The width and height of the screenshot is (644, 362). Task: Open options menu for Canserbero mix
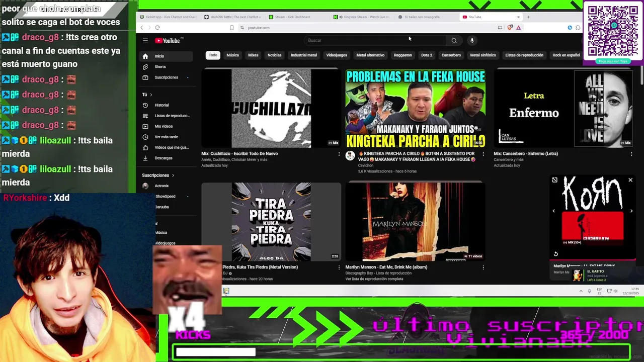[x=631, y=154]
